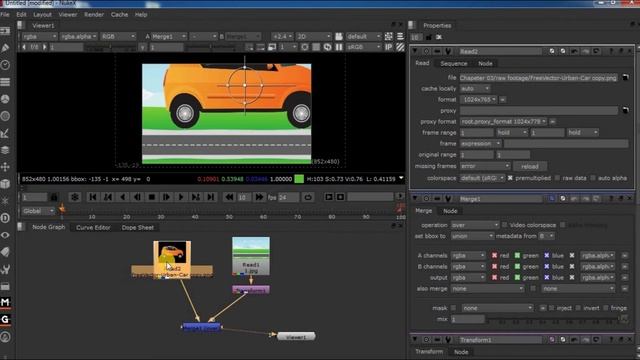
Task: Open the Draw nodes toolbar menu
Action: coord(5,48)
